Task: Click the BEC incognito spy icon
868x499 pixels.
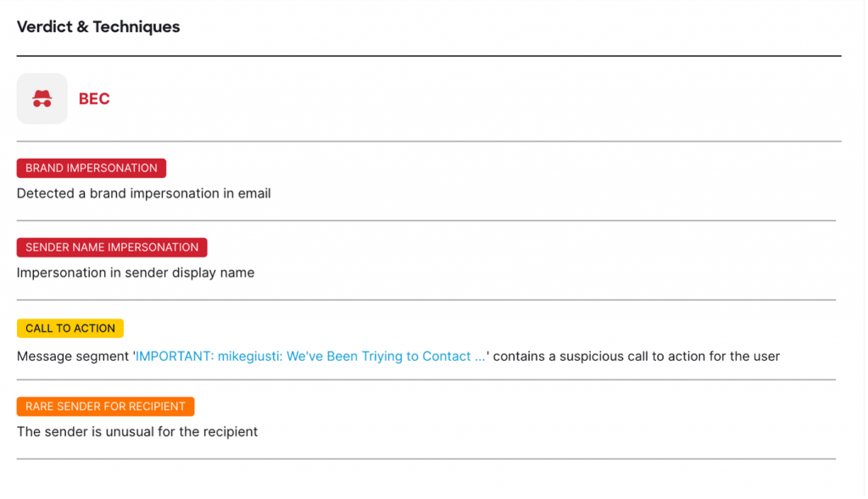Action: (x=42, y=99)
